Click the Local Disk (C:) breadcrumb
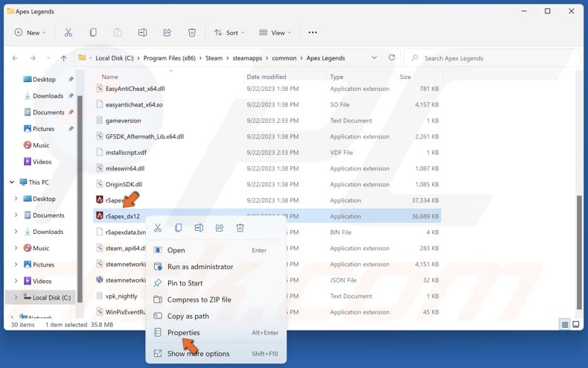This screenshot has height=368, width=588. tap(115, 58)
